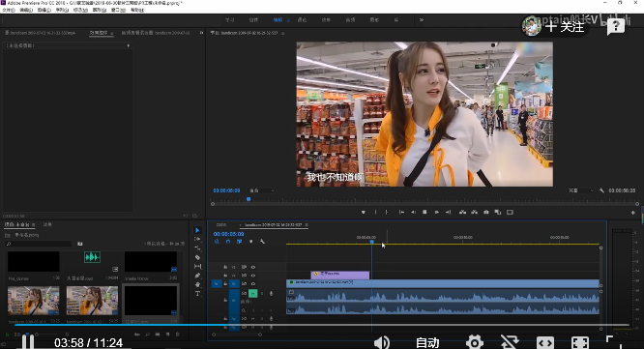Click Mark Out in program monitor
Viewport: 644px width, 349px height.
(387, 213)
